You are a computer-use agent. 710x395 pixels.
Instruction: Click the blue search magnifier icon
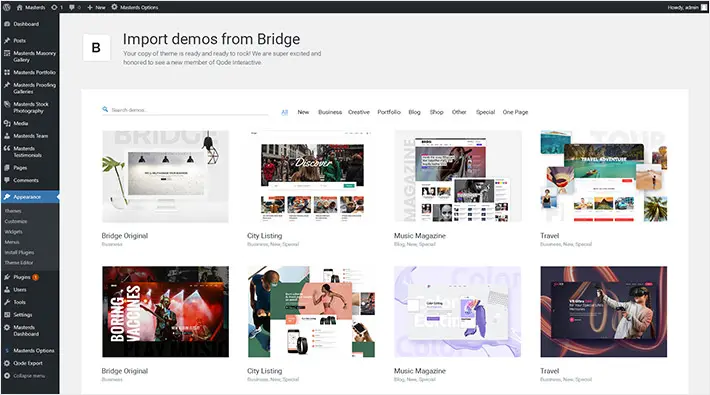[105, 110]
